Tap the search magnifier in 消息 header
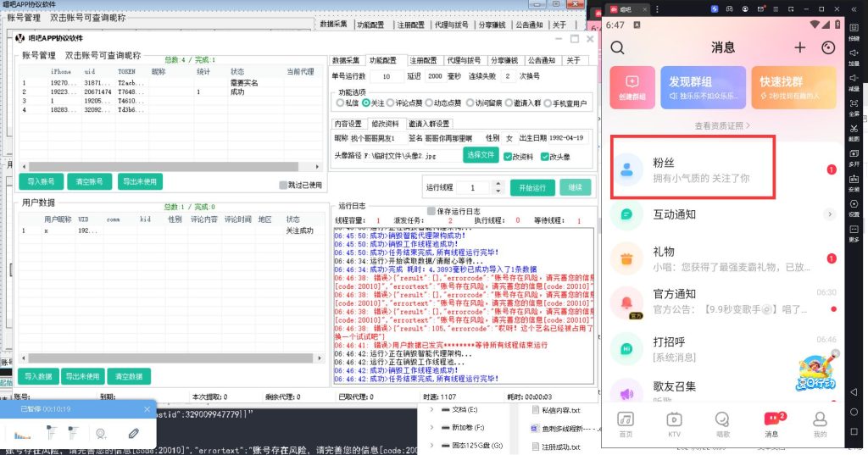The image size is (868, 455). tap(617, 47)
